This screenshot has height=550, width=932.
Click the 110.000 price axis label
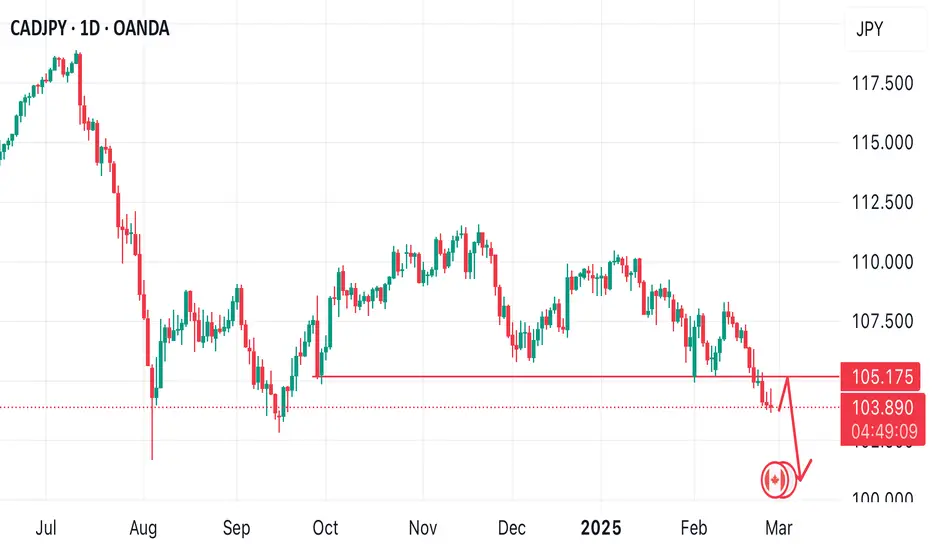882,262
